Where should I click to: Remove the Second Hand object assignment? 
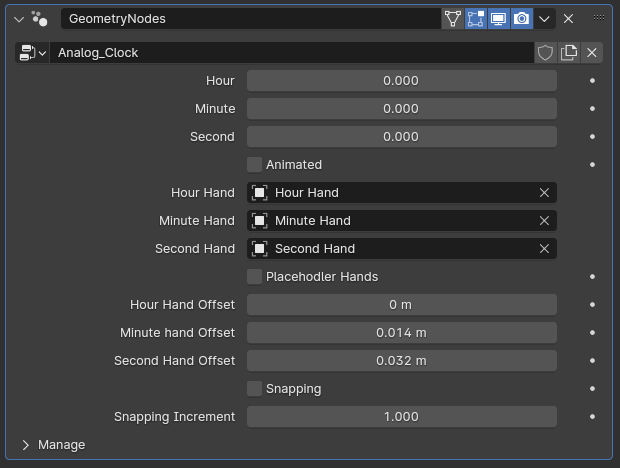coord(544,249)
